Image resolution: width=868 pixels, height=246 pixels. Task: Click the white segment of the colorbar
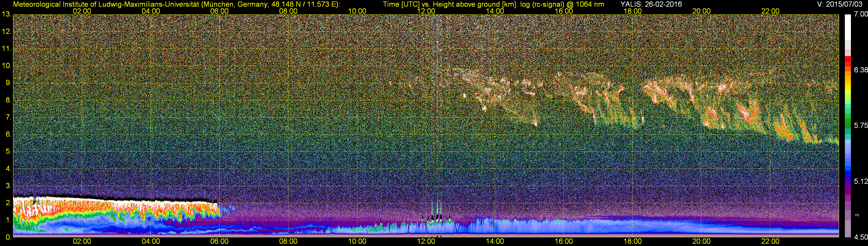pyautogui.click(x=847, y=27)
